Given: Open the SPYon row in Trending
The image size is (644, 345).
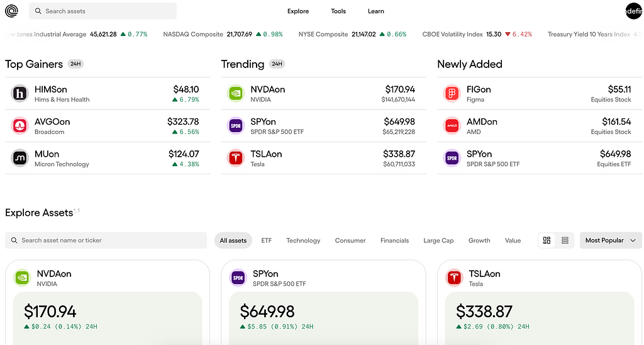Looking at the screenshot, I should pos(321,126).
